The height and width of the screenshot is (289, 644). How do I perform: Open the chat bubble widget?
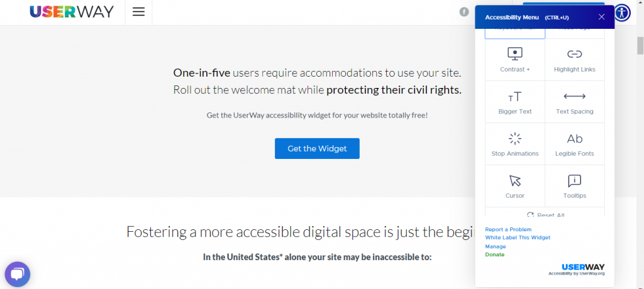point(18,274)
